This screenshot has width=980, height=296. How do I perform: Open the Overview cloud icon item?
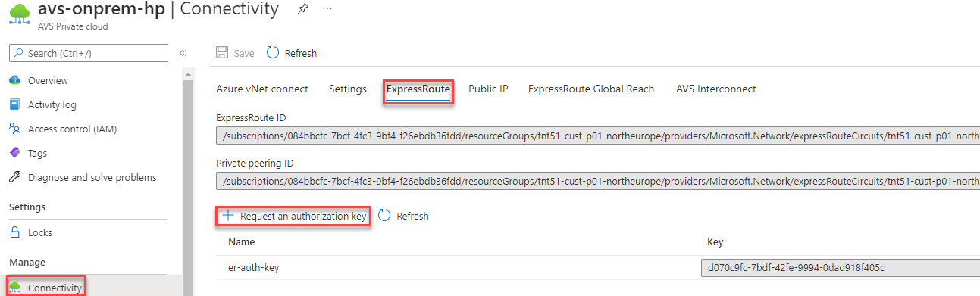[14, 80]
